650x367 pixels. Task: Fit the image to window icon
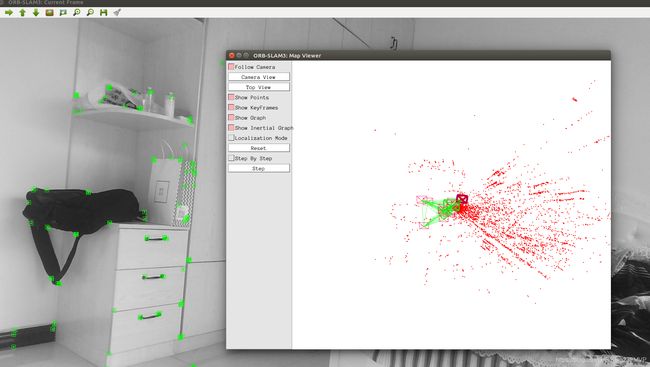tap(63, 13)
